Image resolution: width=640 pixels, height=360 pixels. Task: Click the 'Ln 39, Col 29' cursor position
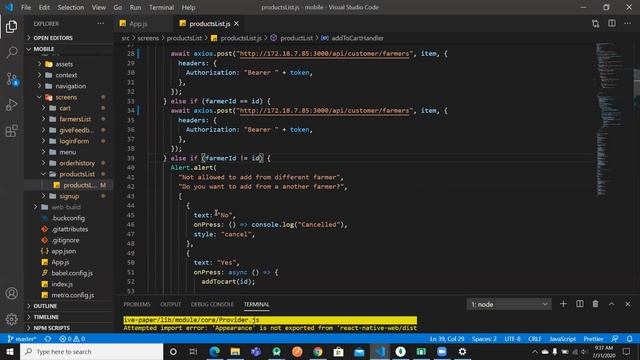pos(447,339)
